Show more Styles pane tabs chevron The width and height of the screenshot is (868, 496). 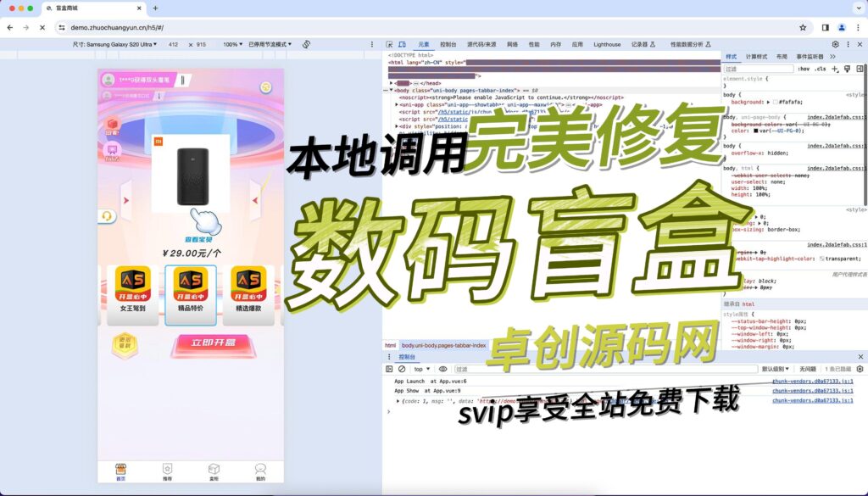coord(833,57)
